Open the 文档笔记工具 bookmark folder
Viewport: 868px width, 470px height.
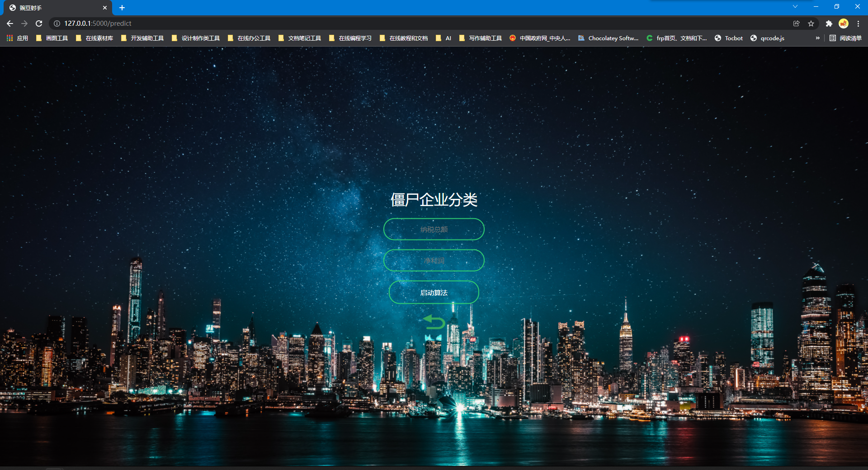click(300, 38)
